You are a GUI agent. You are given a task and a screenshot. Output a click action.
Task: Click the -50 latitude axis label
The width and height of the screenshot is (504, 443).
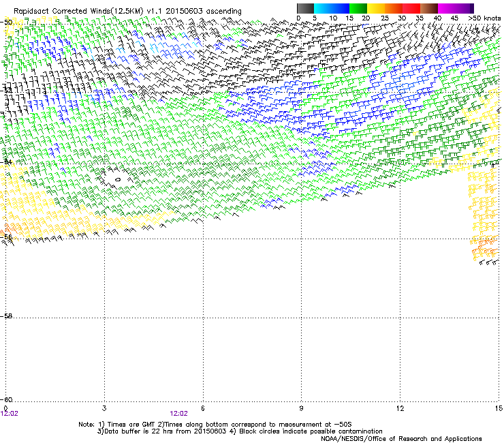(6, 22)
